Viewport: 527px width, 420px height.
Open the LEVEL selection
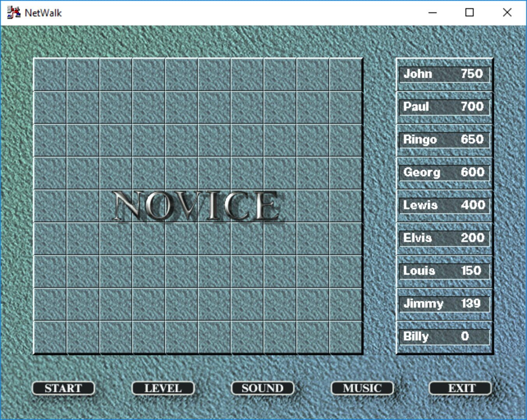click(163, 388)
